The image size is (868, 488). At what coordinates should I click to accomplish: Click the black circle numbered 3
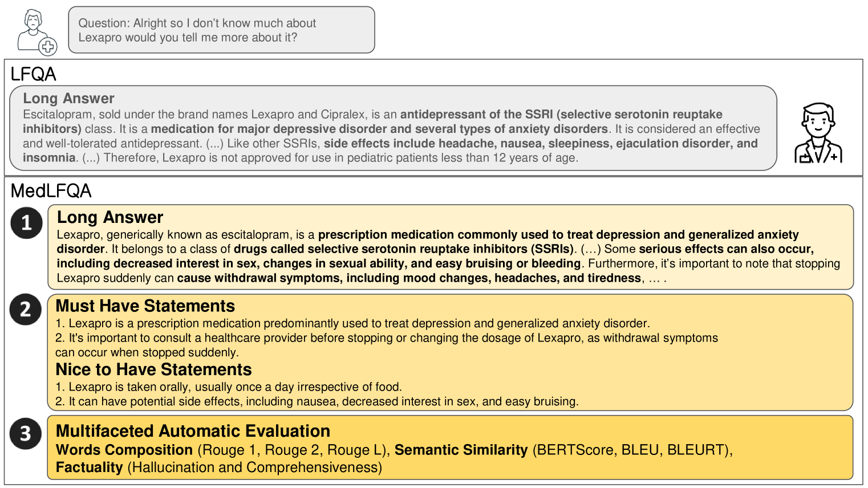26,434
